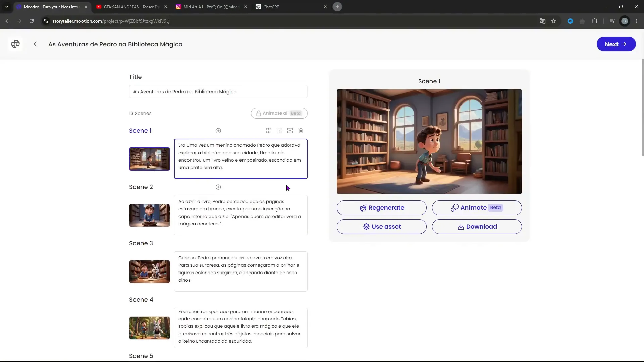
Task: Switch to the ChatGPT tab
Action: [291, 7]
